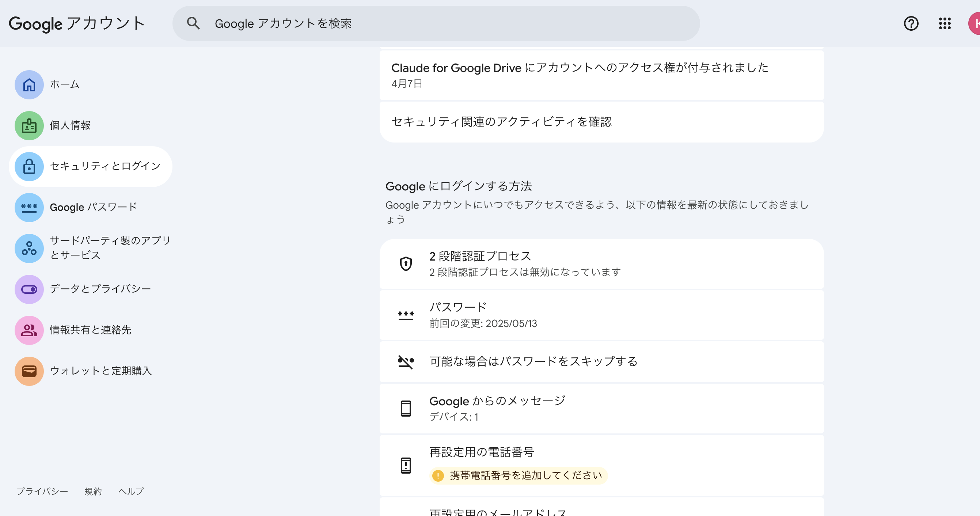Open ウォレットと定期購入 sidebar item
Screen dimensions: 980x516
pos(91,371)
